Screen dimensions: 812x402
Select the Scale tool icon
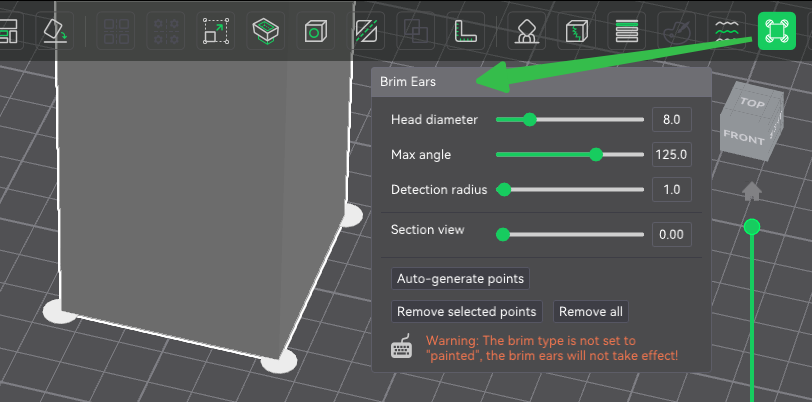[x=215, y=31]
